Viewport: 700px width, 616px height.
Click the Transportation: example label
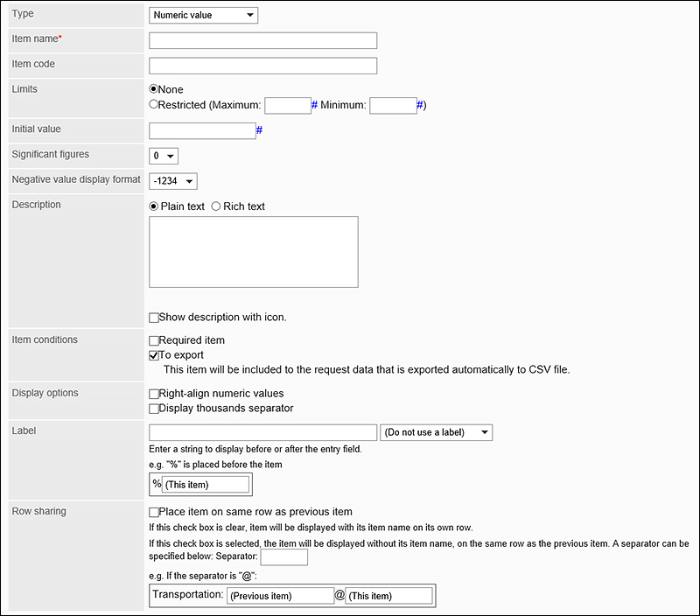188,595
